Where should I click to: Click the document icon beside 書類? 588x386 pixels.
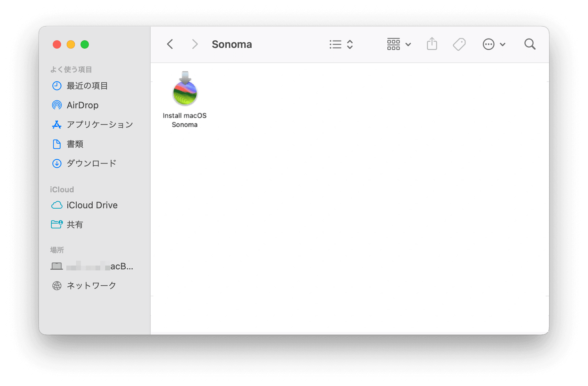click(x=57, y=144)
